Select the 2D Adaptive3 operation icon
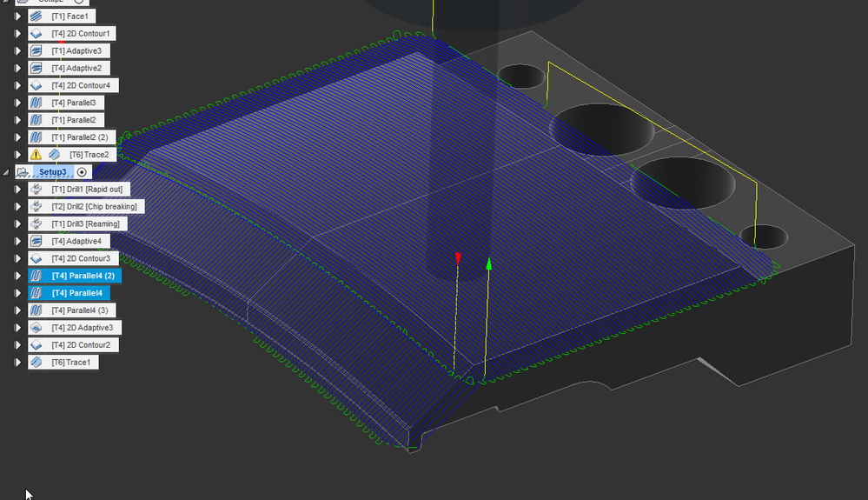This screenshot has width=868, height=500. tap(36, 328)
